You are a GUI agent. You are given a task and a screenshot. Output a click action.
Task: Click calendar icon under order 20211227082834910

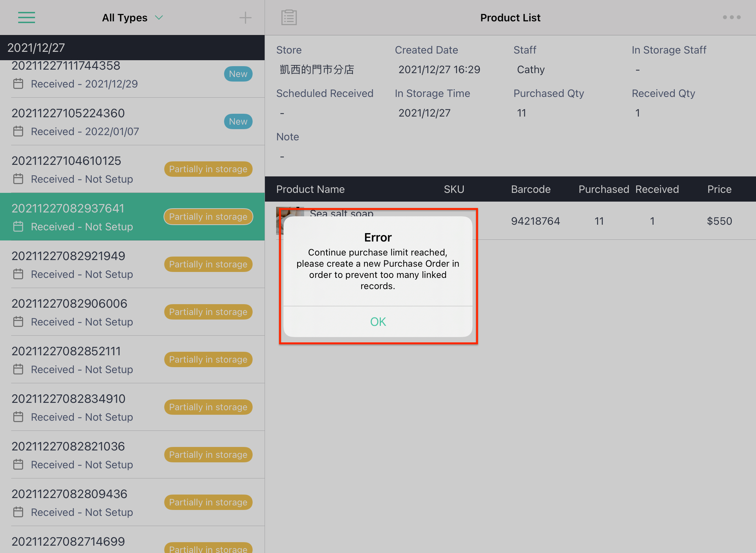(18, 417)
